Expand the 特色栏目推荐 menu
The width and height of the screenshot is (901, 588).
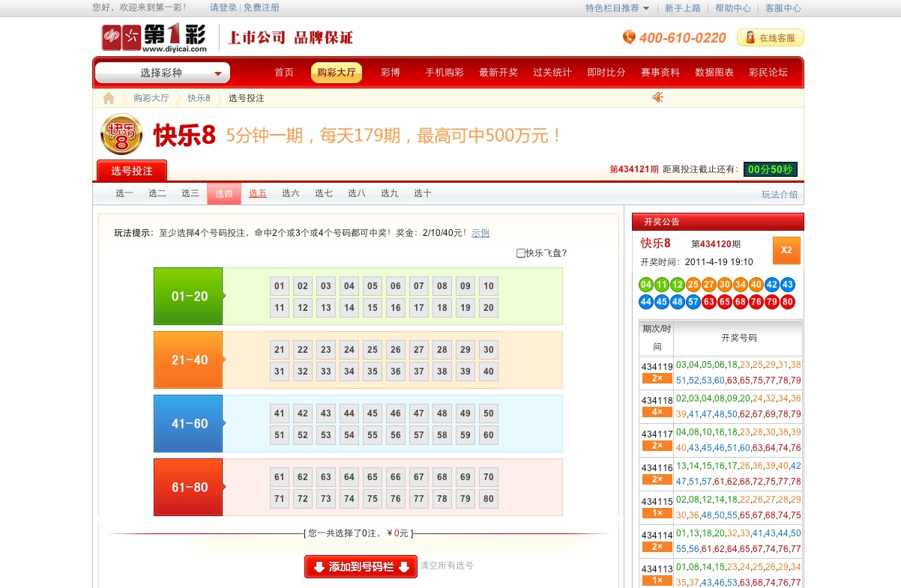(617, 8)
